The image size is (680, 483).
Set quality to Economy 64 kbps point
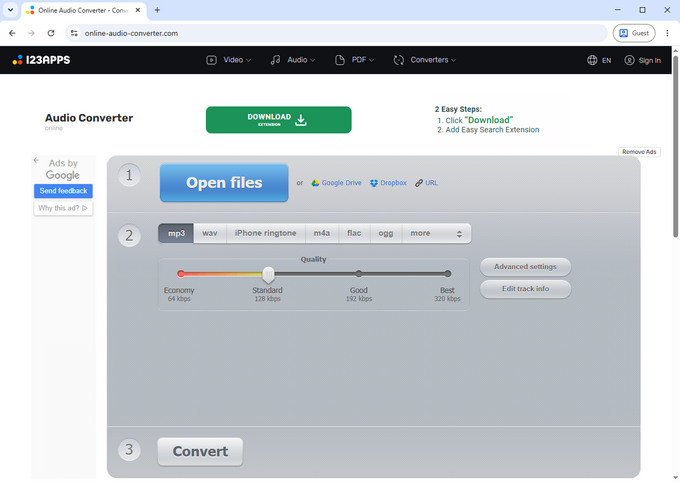pyautogui.click(x=181, y=274)
